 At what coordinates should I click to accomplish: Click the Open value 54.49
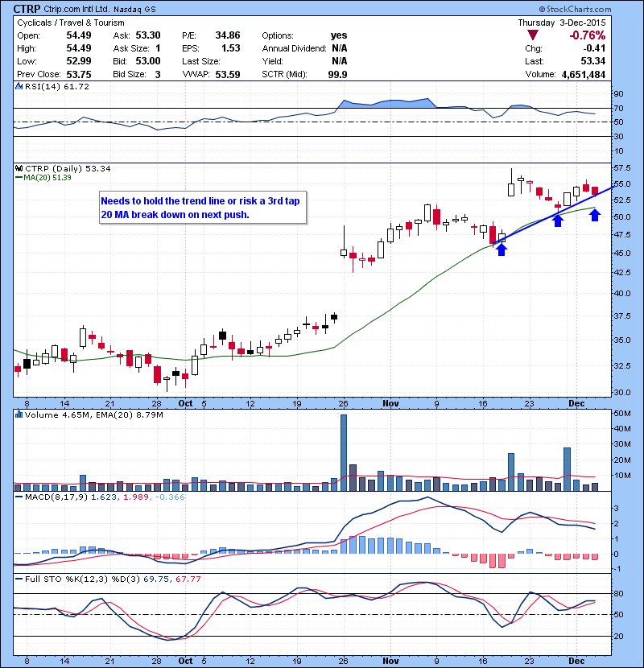pos(79,35)
